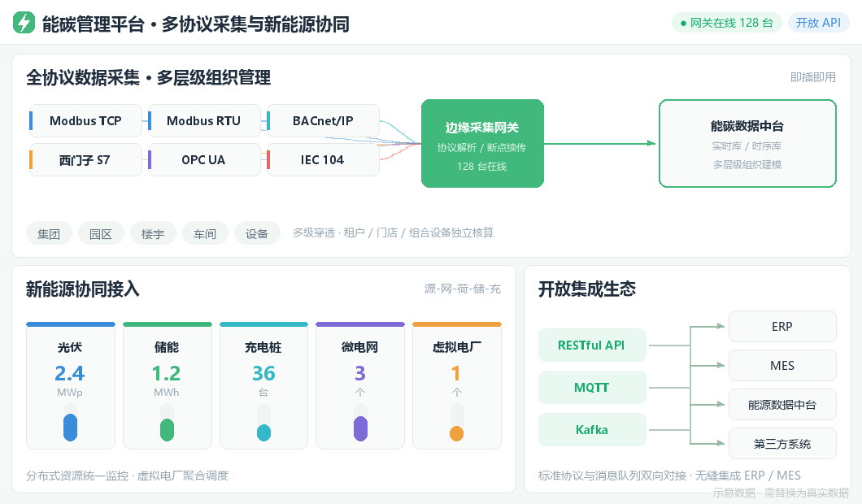Image resolution: width=862 pixels, height=504 pixels.
Task: Click the ERP target system box
Action: coord(782,327)
